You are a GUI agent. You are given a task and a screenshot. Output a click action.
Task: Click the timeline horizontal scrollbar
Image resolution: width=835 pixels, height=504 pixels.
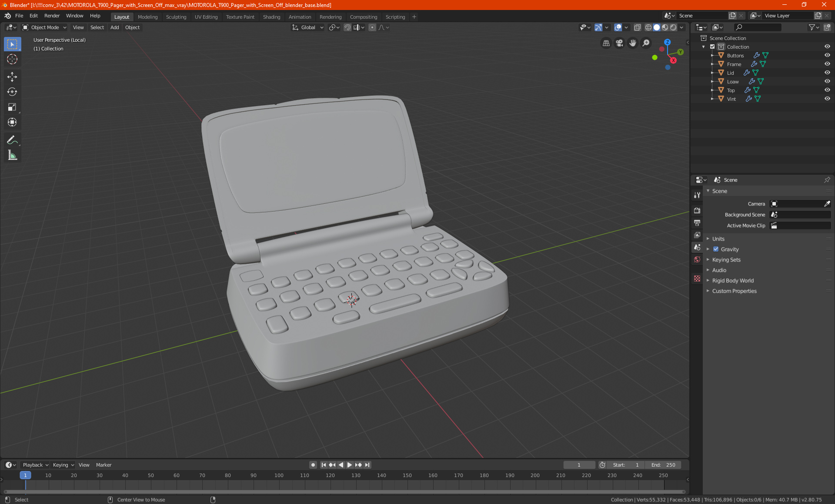pyautogui.click(x=344, y=492)
